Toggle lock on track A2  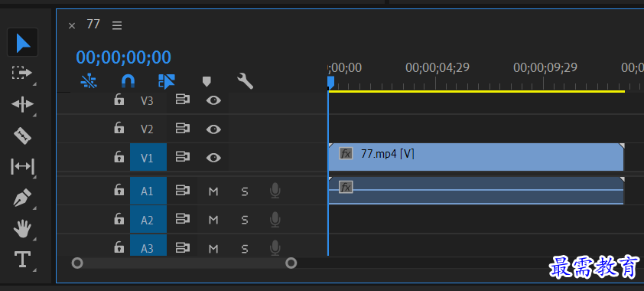(x=119, y=219)
